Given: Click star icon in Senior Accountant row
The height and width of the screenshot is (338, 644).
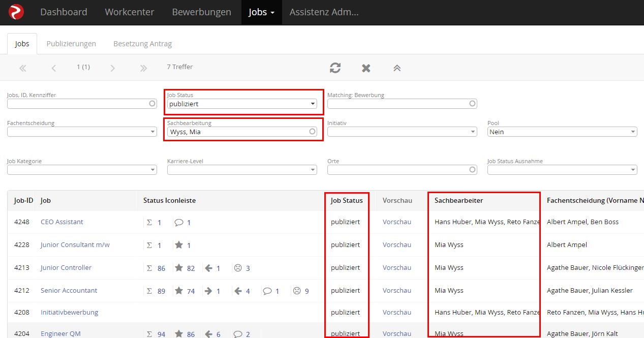Looking at the screenshot, I should pos(179,291).
